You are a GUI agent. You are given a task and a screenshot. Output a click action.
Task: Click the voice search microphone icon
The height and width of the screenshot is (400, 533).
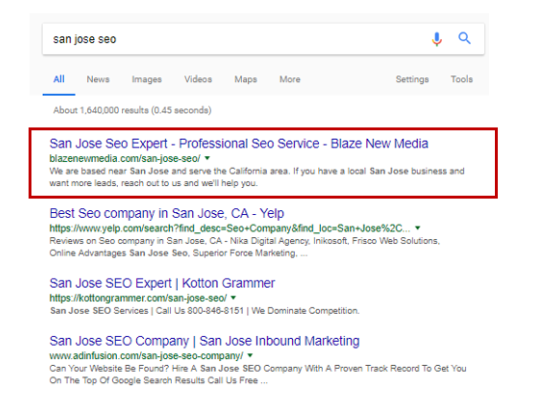pyautogui.click(x=437, y=39)
